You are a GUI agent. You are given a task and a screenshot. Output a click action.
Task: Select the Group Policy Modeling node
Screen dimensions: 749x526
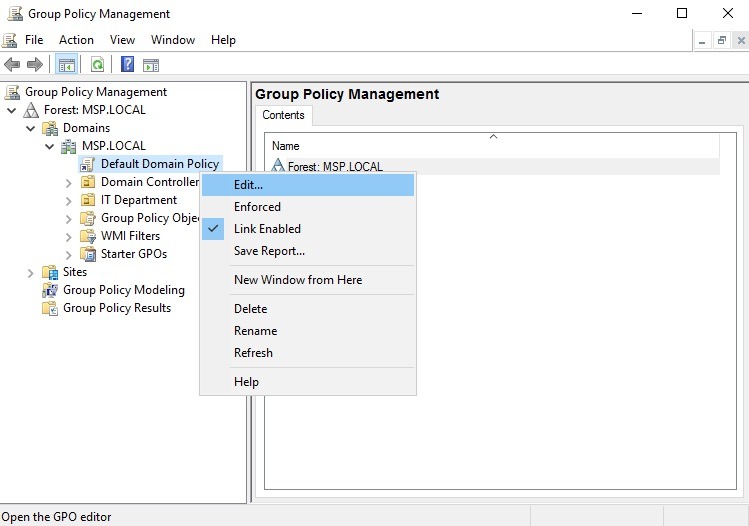click(123, 290)
